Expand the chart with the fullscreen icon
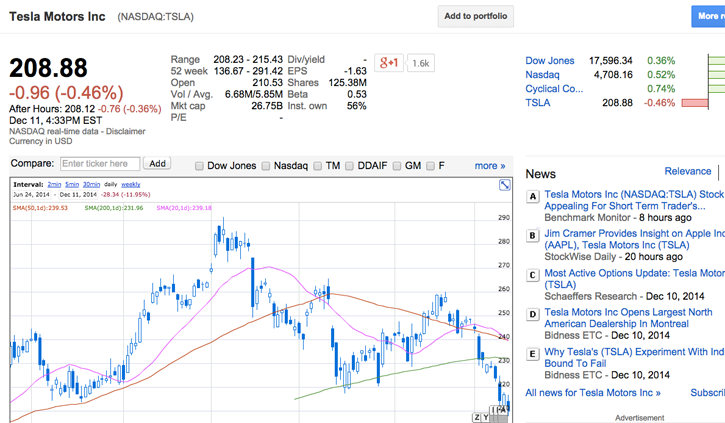The height and width of the screenshot is (423, 725). (x=504, y=185)
